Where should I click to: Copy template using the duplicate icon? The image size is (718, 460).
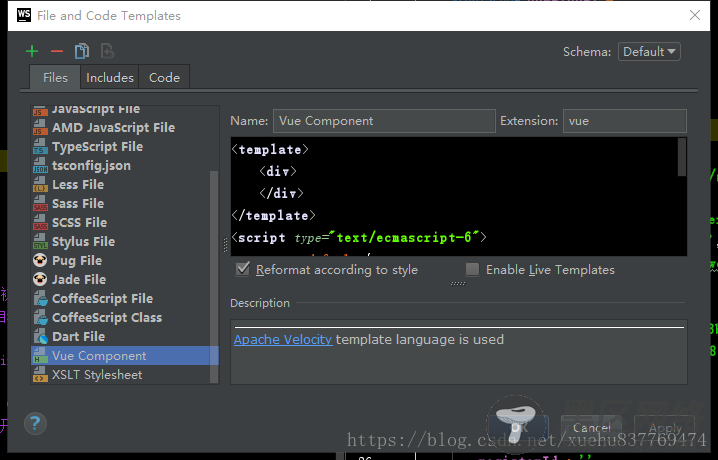[82, 51]
